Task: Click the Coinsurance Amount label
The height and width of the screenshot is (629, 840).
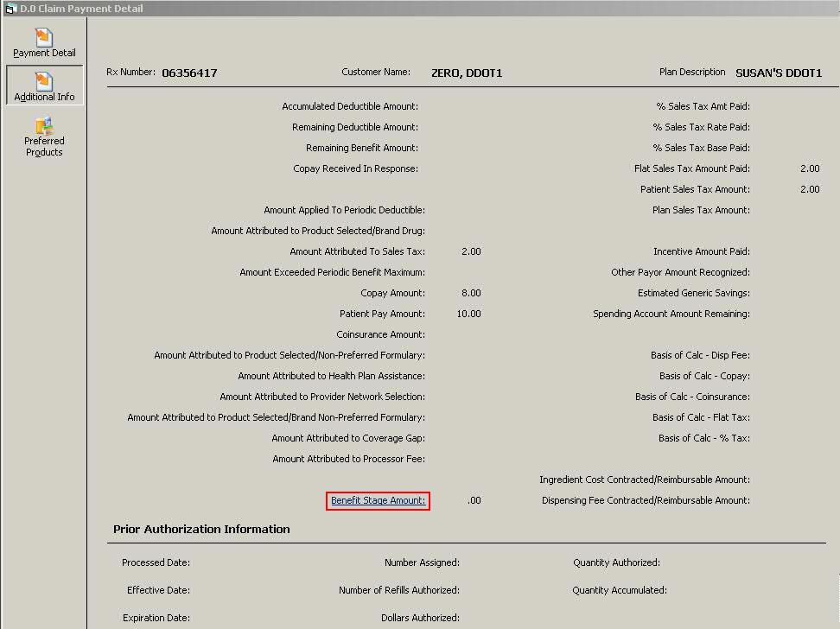Action: (x=381, y=335)
